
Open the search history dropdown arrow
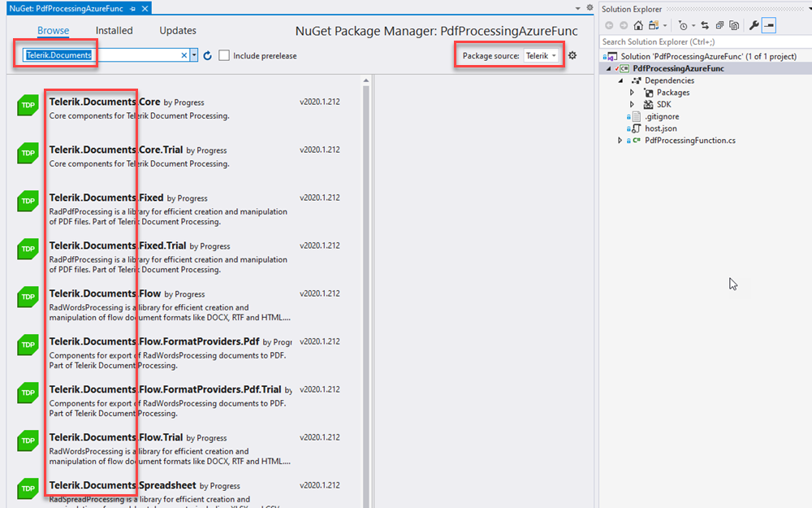point(194,55)
